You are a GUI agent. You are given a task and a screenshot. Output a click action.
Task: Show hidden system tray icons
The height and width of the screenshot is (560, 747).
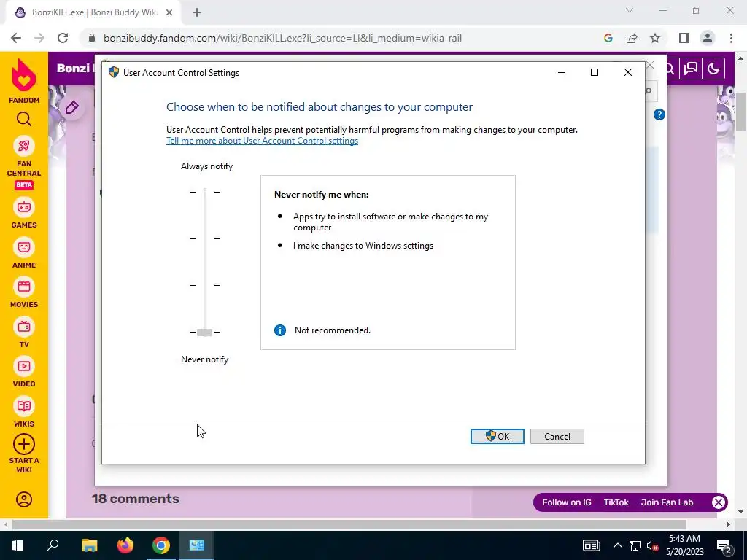(617, 545)
